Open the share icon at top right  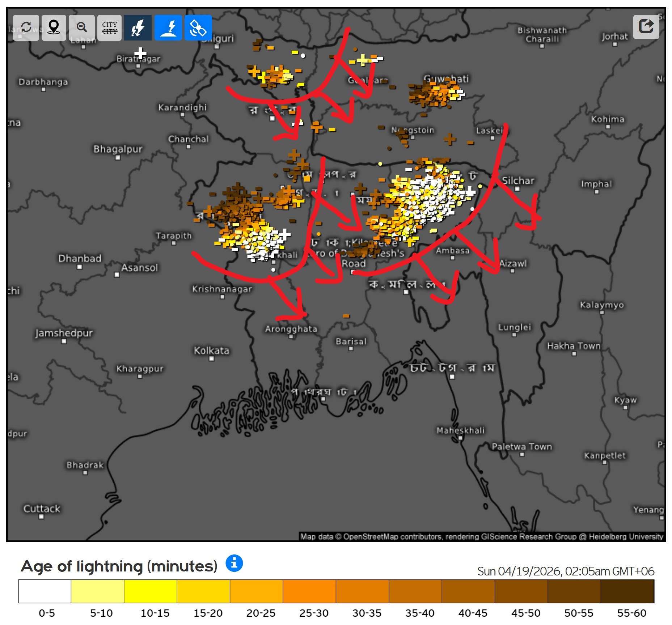[646, 26]
